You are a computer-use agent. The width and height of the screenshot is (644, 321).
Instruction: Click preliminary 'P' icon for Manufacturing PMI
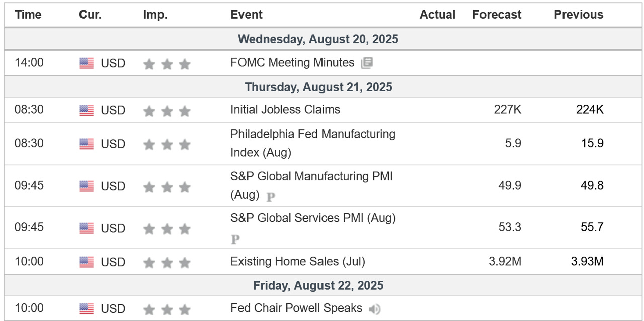pos(271,197)
